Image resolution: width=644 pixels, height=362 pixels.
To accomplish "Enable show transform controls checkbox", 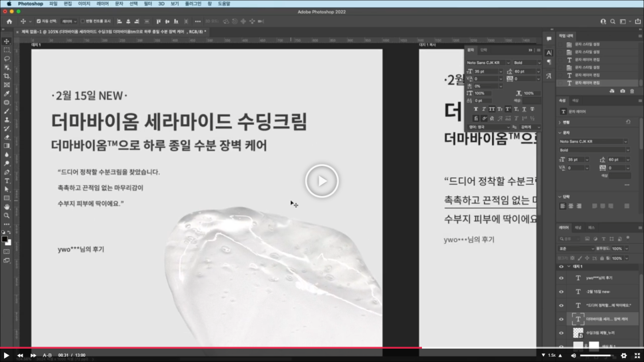I will coord(83,21).
